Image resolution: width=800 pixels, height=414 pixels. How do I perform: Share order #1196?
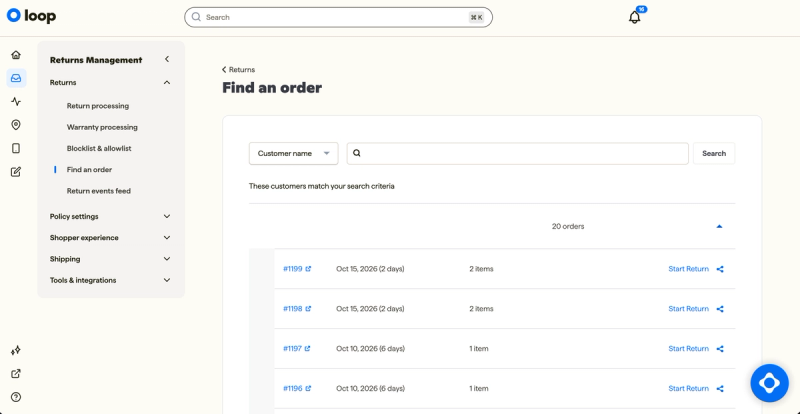tap(720, 388)
